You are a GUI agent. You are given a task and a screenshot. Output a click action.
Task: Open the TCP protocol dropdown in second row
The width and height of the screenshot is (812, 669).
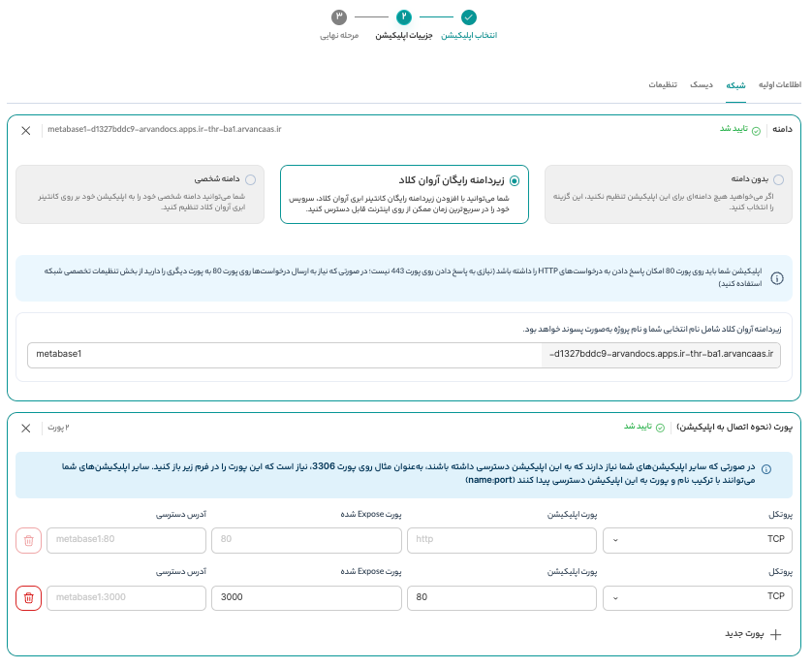[x=698, y=598]
